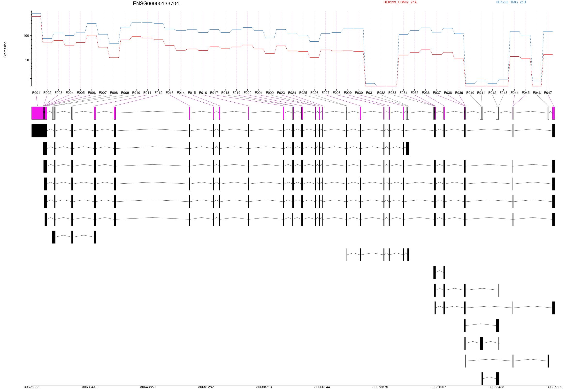Click exon label E012

click(159, 93)
